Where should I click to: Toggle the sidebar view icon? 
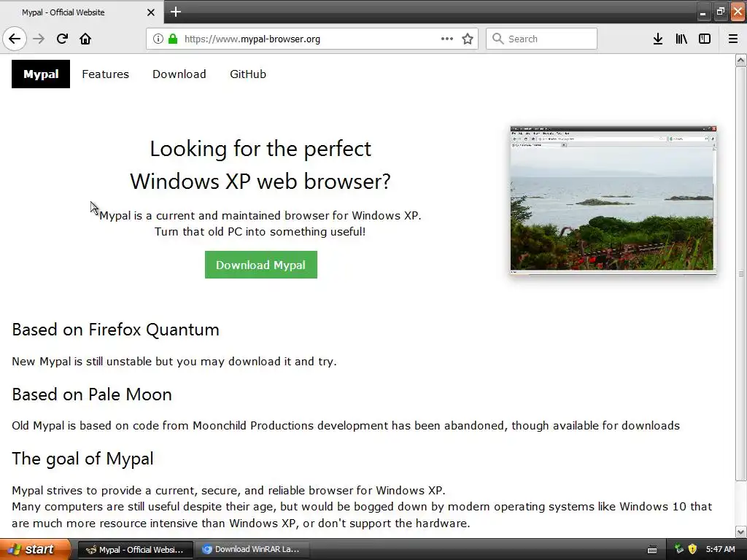click(x=705, y=39)
